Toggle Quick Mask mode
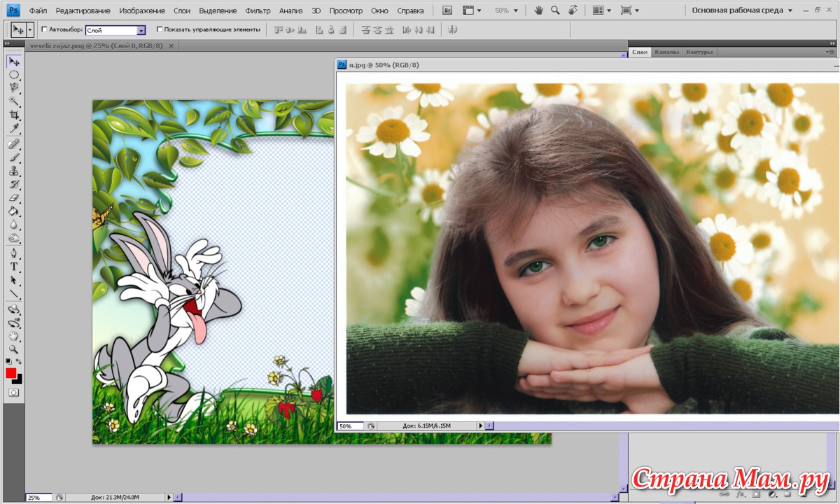840x504 pixels. (13, 393)
